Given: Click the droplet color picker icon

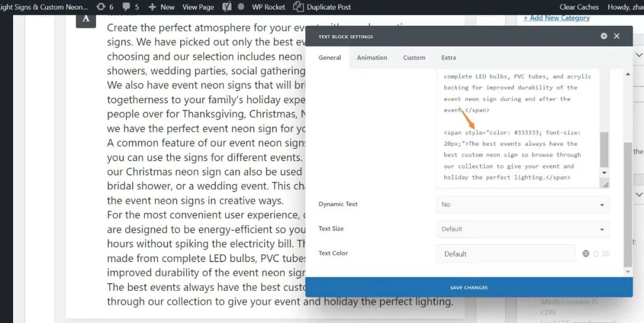Looking at the screenshot, I should pos(596,254).
